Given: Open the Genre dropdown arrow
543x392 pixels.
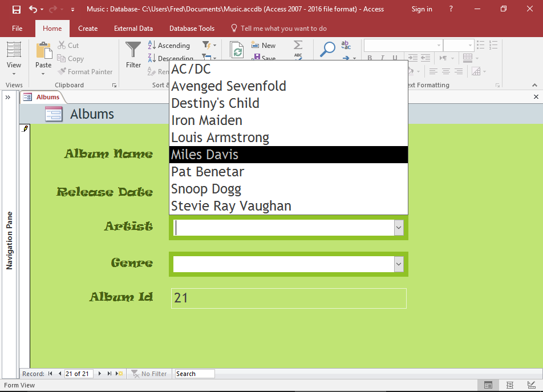Looking at the screenshot, I should [x=399, y=264].
